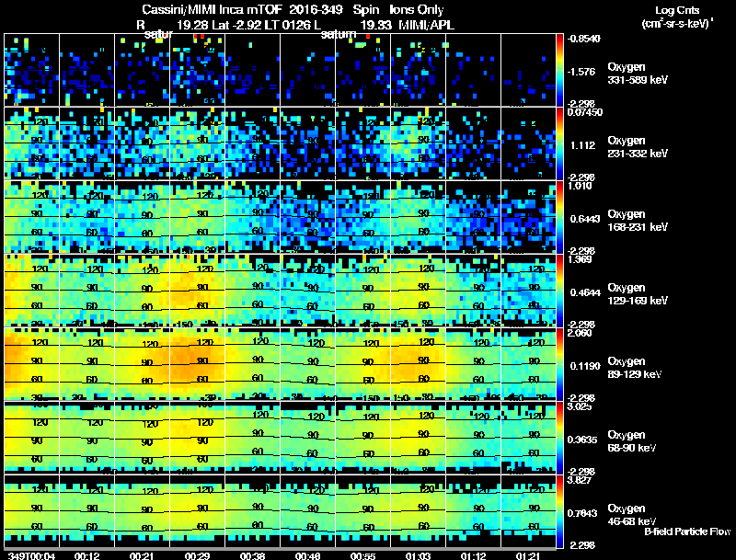
Task: Click the top panel color scale bar
Action: point(559,70)
